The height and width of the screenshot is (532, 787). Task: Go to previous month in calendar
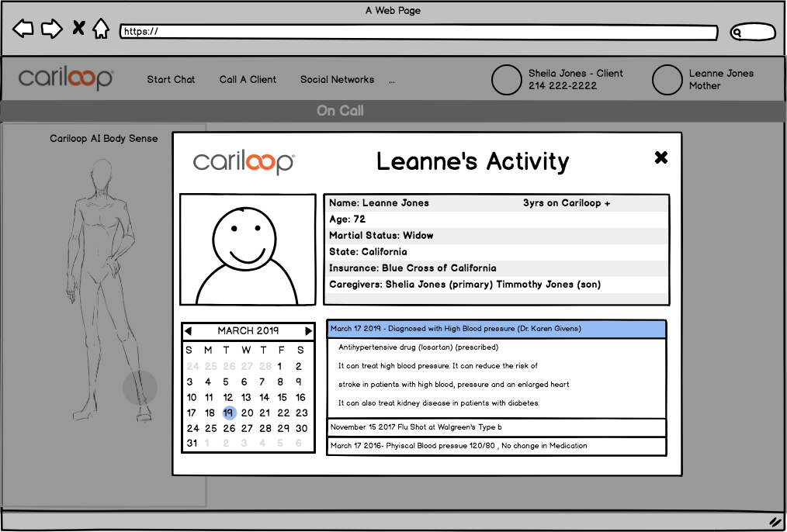coord(188,331)
